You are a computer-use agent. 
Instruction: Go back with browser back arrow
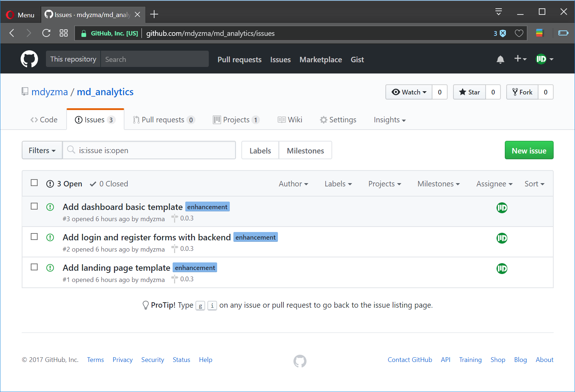point(12,33)
